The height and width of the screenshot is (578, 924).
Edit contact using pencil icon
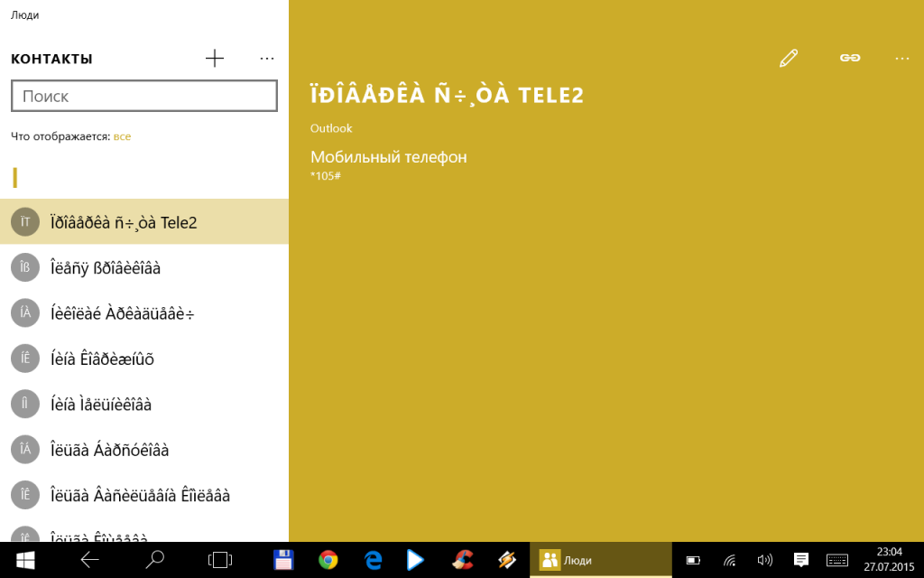pos(789,58)
